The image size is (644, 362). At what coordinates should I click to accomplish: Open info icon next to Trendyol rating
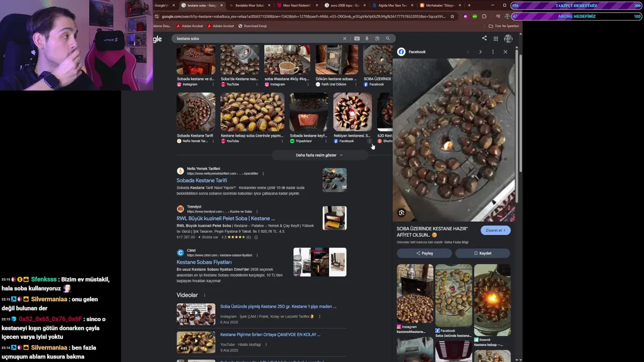click(x=256, y=237)
